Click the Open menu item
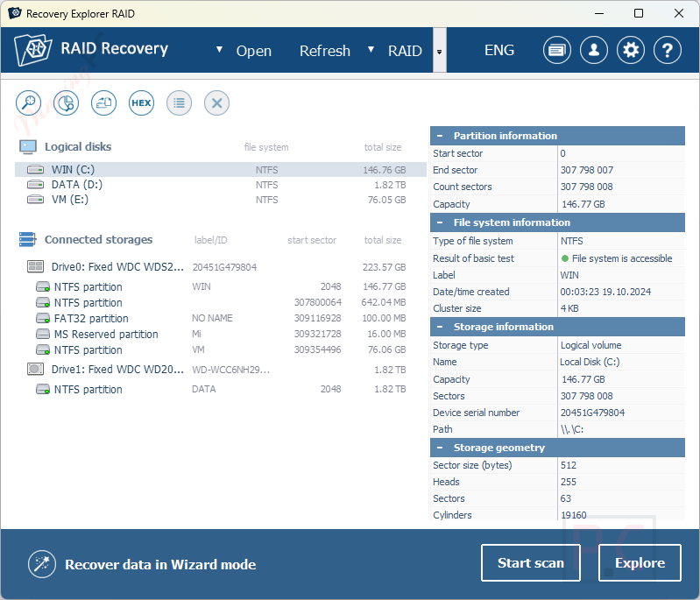The image size is (700, 600). 253,51
